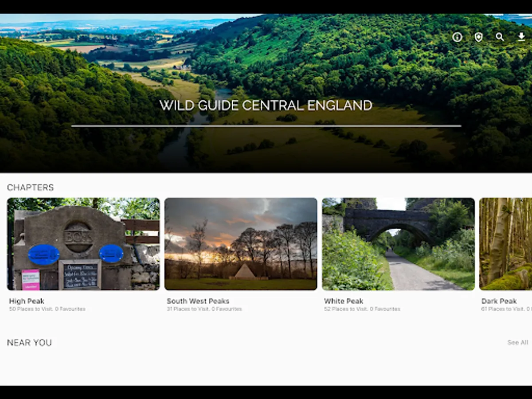
Task: Tap the download icon for offline content
Action: [521, 37]
